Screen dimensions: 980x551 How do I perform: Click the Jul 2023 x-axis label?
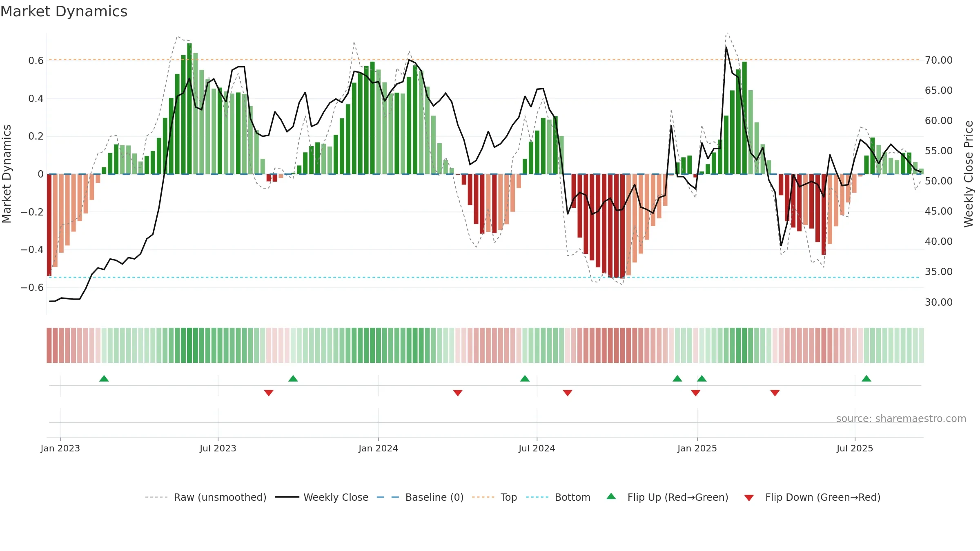pyautogui.click(x=218, y=448)
